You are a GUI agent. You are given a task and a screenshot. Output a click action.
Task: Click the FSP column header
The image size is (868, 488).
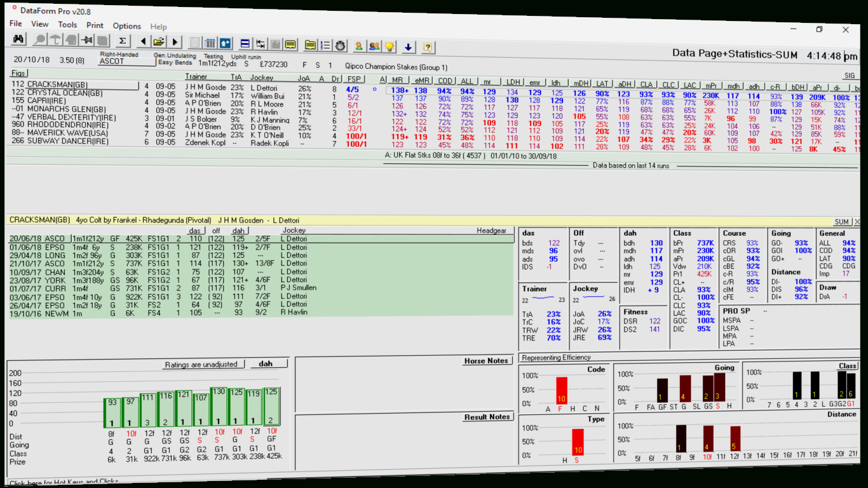[353, 79]
